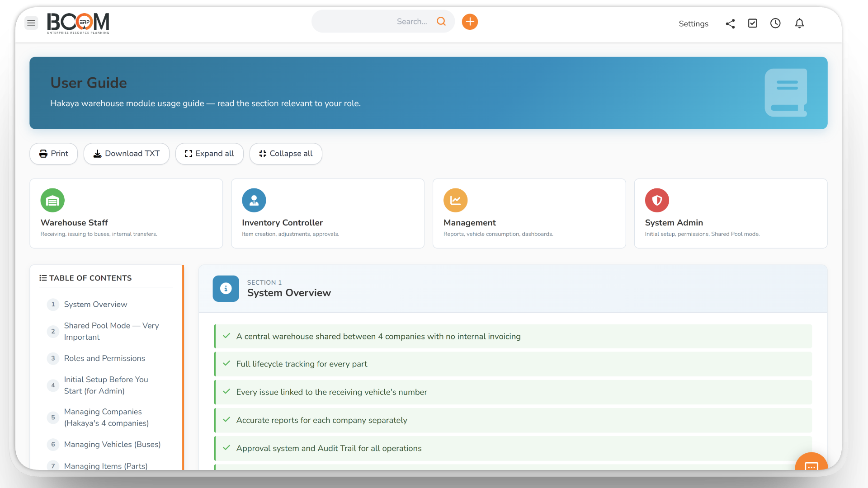Open the share icon in header

click(x=730, y=23)
